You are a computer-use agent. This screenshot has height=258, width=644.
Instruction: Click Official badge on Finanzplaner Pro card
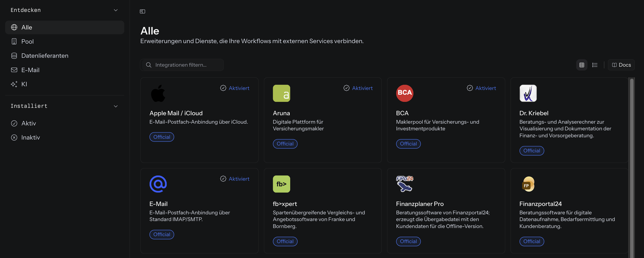408,242
